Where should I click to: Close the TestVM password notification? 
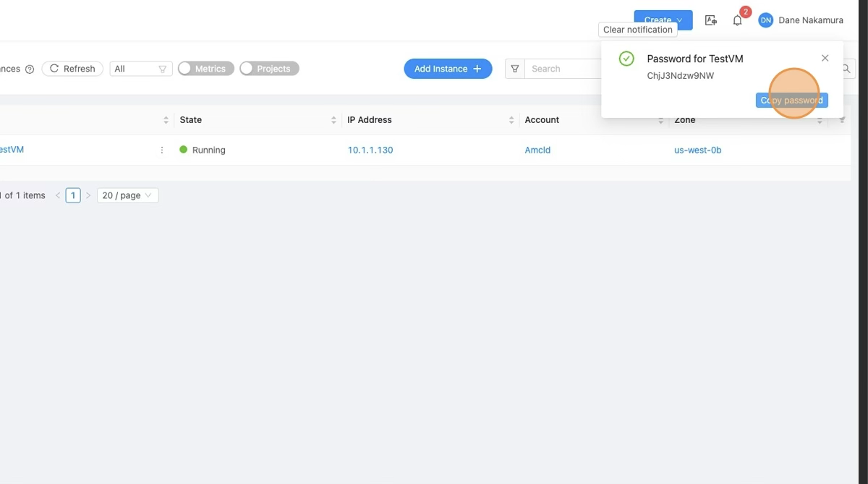click(x=825, y=58)
